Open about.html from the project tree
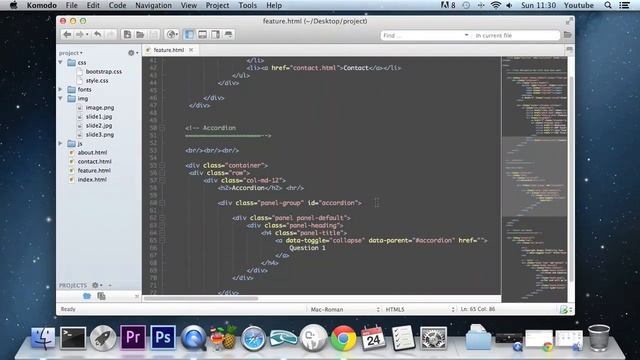 tap(92, 152)
